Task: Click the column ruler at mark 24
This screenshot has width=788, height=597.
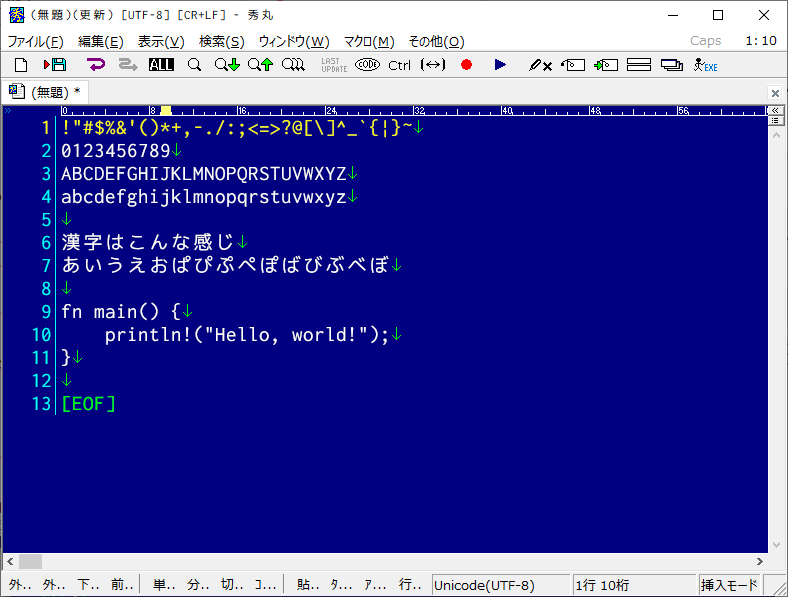Action: (331, 111)
